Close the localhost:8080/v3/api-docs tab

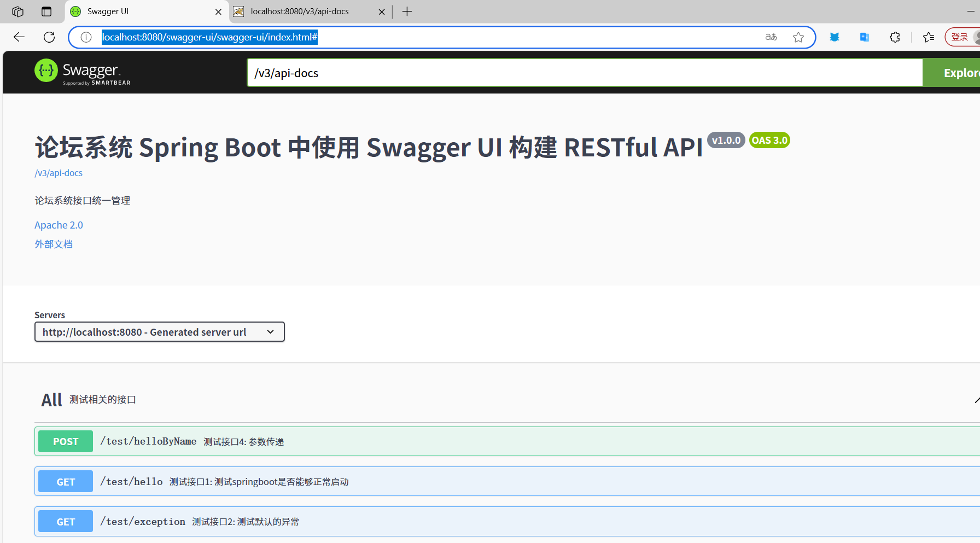point(382,11)
